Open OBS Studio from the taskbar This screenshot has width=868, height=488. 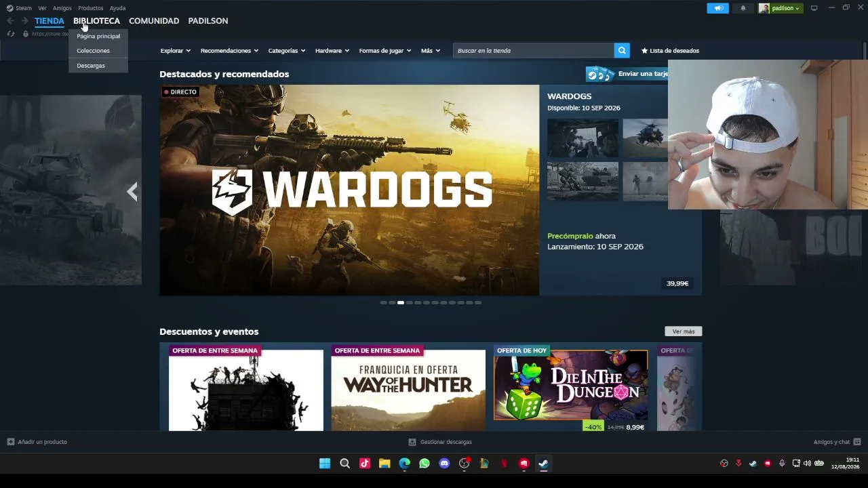[x=465, y=464]
